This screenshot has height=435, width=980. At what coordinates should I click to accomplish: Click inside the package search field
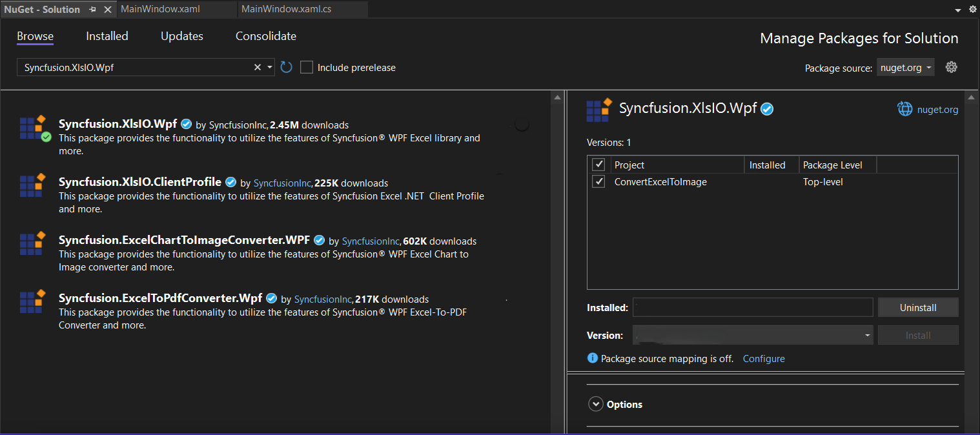click(x=129, y=66)
